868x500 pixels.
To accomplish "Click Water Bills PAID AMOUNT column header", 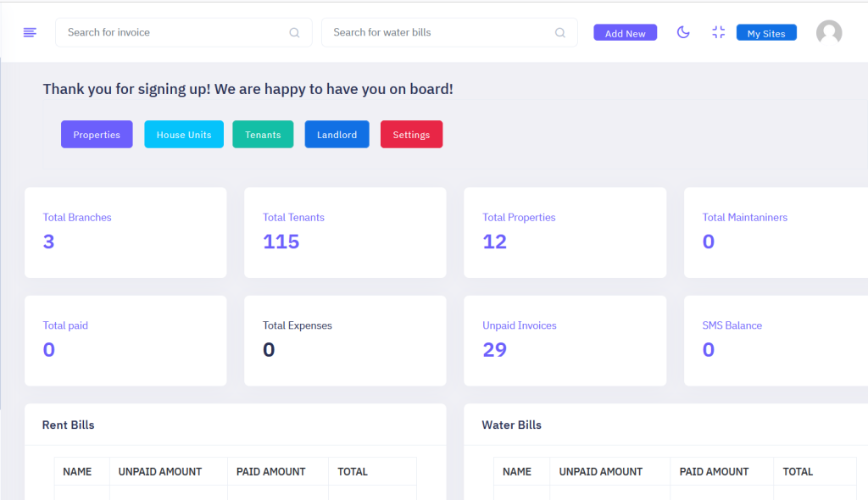I will pyautogui.click(x=714, y=472).
